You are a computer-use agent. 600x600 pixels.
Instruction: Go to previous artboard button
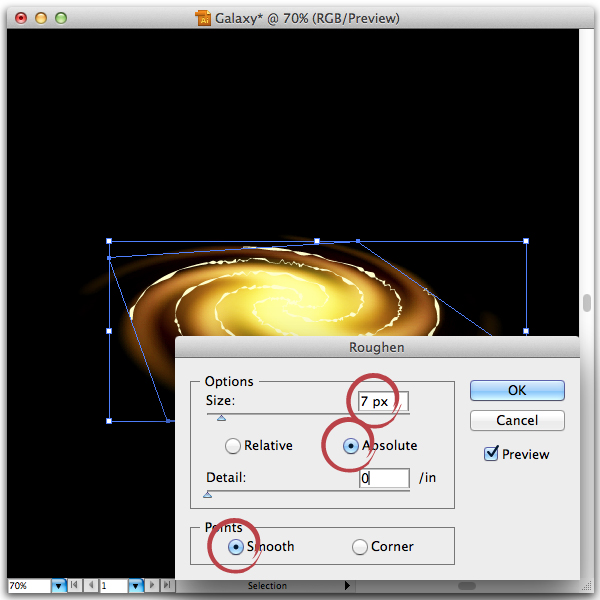[91, 585]
